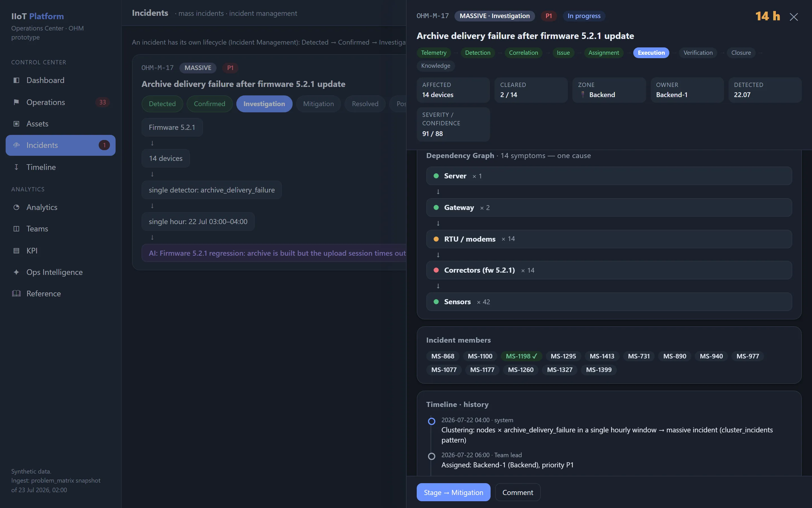Click the Mitigation lifecycle stage chip
Image resolution: width=812 pixels, height=508 pixels.
pos(318,104)
